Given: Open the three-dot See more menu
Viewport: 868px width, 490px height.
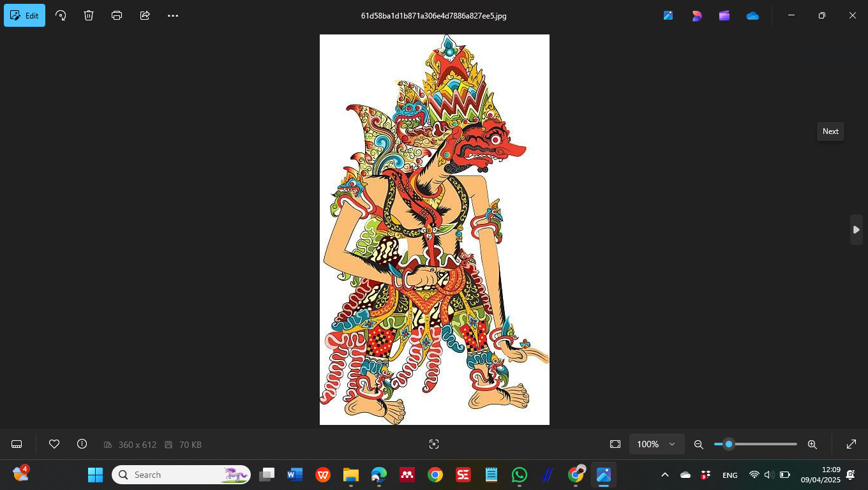Looking at the screenshot, I should click(173, 15).
